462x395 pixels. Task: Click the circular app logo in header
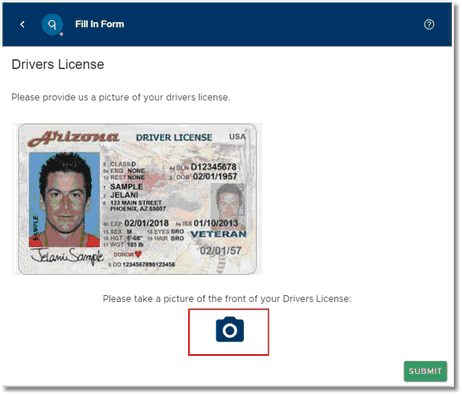[52, 24]
